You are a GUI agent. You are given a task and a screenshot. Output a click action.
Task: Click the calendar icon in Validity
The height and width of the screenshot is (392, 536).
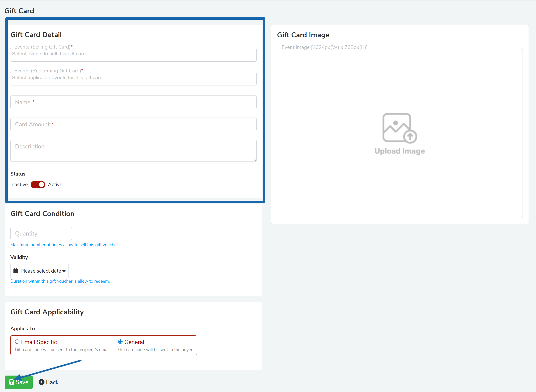16,271
